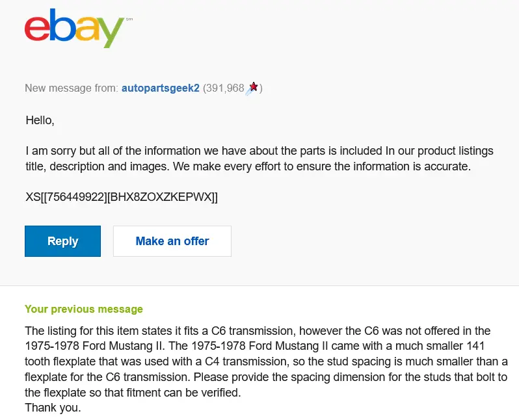Click the 'Hello,' greeting line
Viewport: 519px width, 420px height.
pos(40,120)
